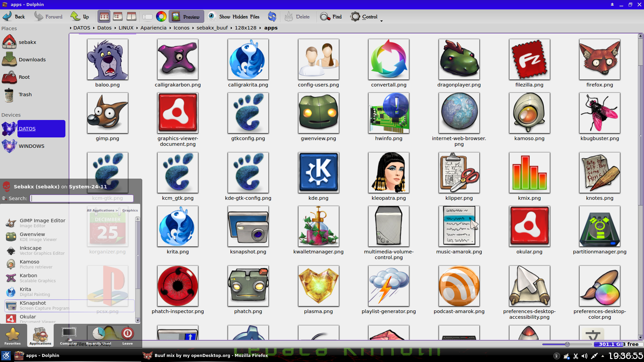Switch to Icons view mode
The image size is (644, 362).
[104, 16]
